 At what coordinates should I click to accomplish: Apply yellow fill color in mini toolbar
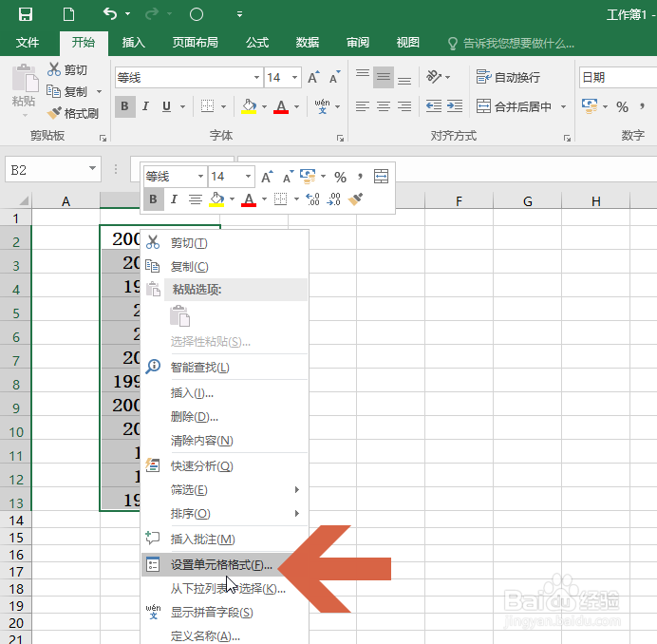pyautogui.click(x=216, y=199)
